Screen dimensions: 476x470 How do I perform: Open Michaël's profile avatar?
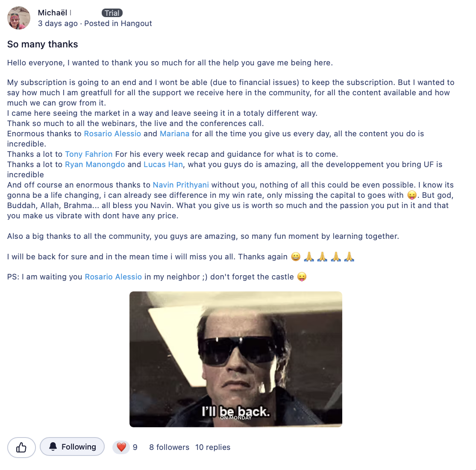19,18
